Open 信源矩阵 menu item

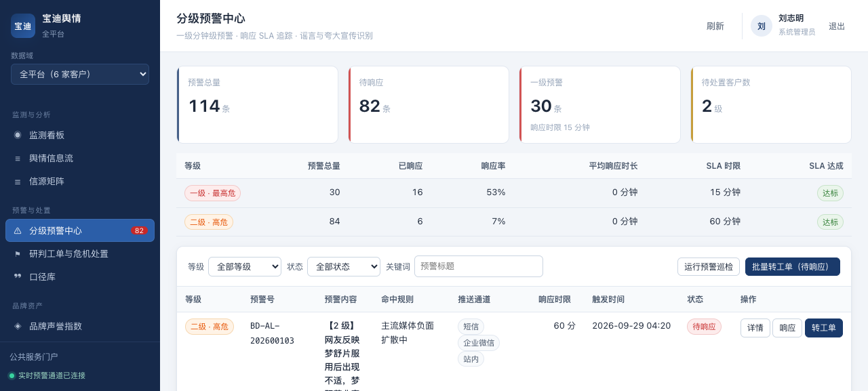coord(80,182)
